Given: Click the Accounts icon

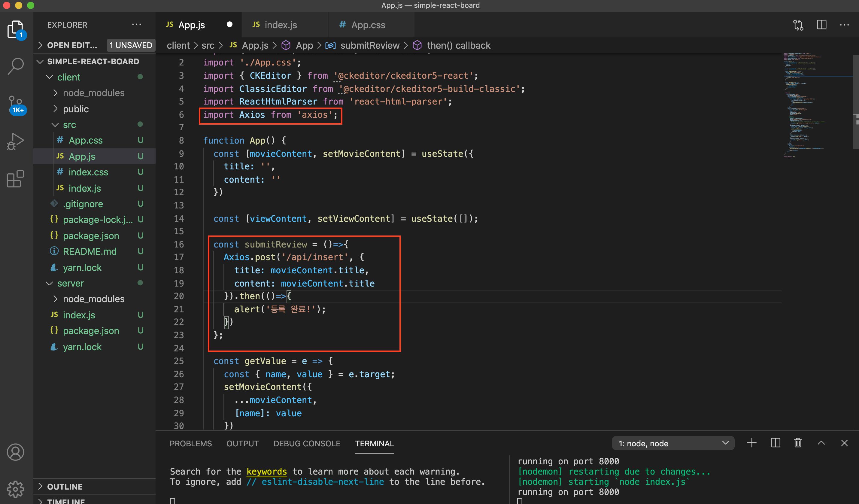Looking at the screenshot, I should (16, 452).
